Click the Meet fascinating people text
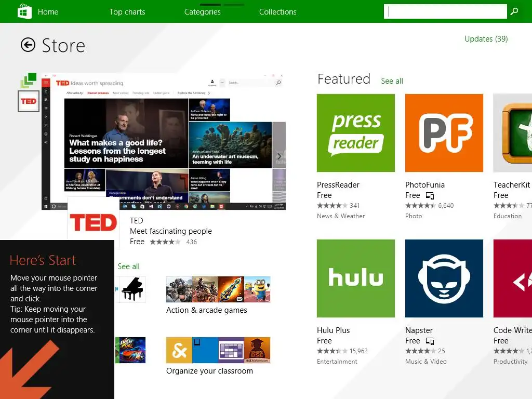This screenshot has height=399, width=532. point(170,231)
